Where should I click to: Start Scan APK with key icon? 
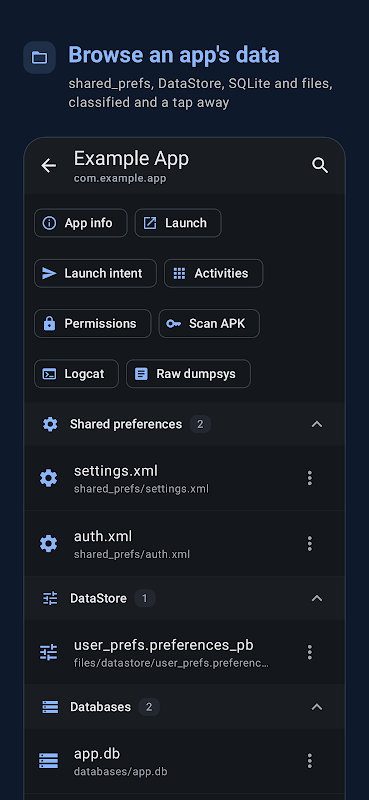click(209, 323)
